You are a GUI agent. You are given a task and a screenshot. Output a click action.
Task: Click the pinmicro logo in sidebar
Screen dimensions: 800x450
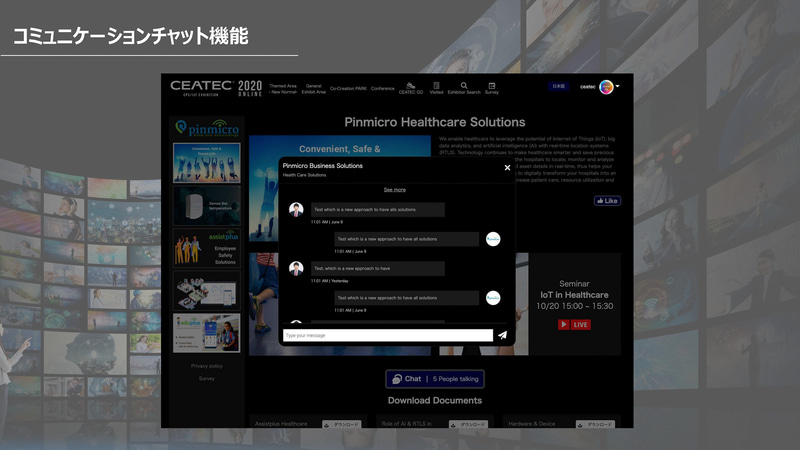tap(207, 128)
